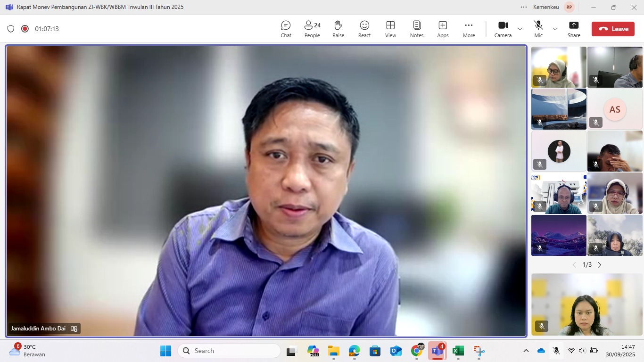Click the Windows taskbar Search box
Screen dimensions: 644x362
click(229, 351)
